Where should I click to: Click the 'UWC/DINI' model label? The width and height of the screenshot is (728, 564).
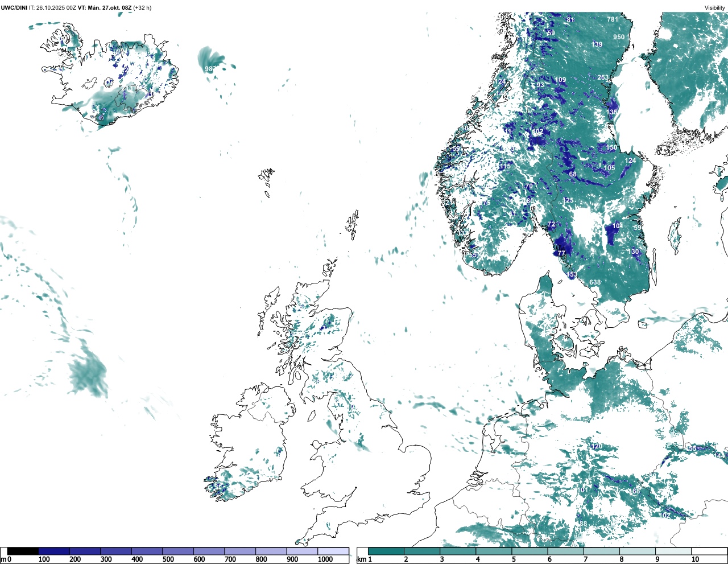14,7
